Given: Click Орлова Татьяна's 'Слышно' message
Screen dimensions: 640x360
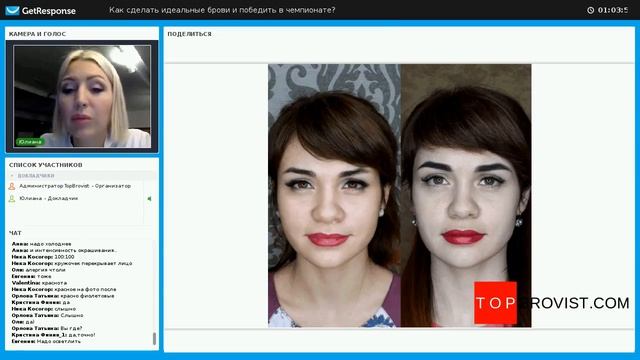Looking at the screenshot, I should tap(47, 316).
